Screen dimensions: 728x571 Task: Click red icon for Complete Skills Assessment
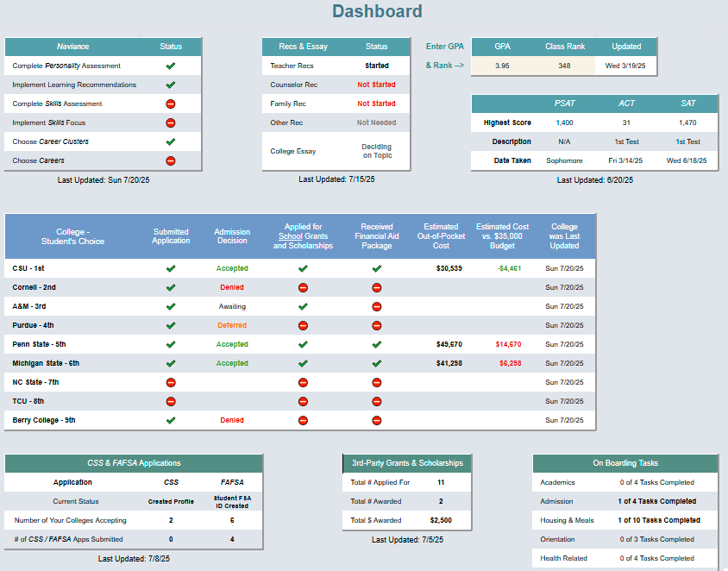tap(171, 104)
